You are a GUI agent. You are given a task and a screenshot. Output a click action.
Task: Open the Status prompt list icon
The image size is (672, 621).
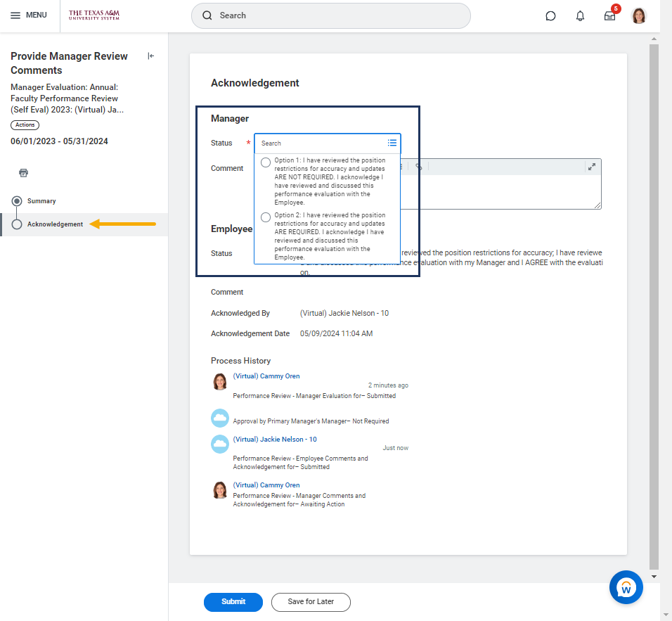click(x=392, y=143)
